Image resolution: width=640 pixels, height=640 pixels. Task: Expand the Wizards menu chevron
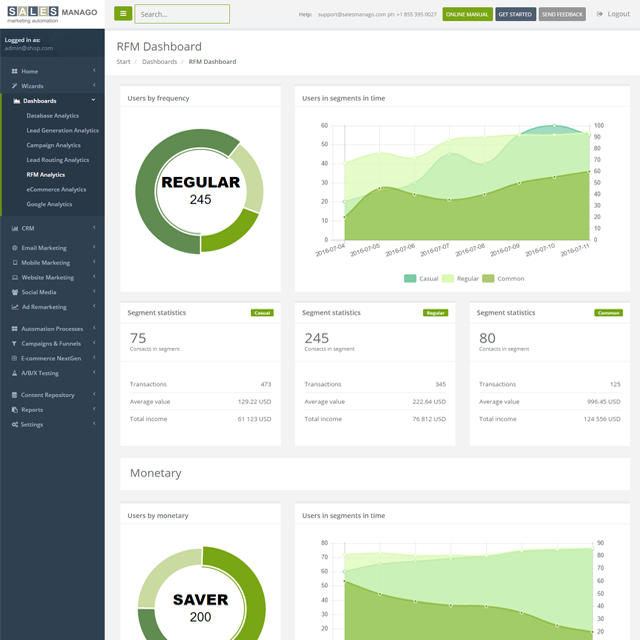(94, 85)
